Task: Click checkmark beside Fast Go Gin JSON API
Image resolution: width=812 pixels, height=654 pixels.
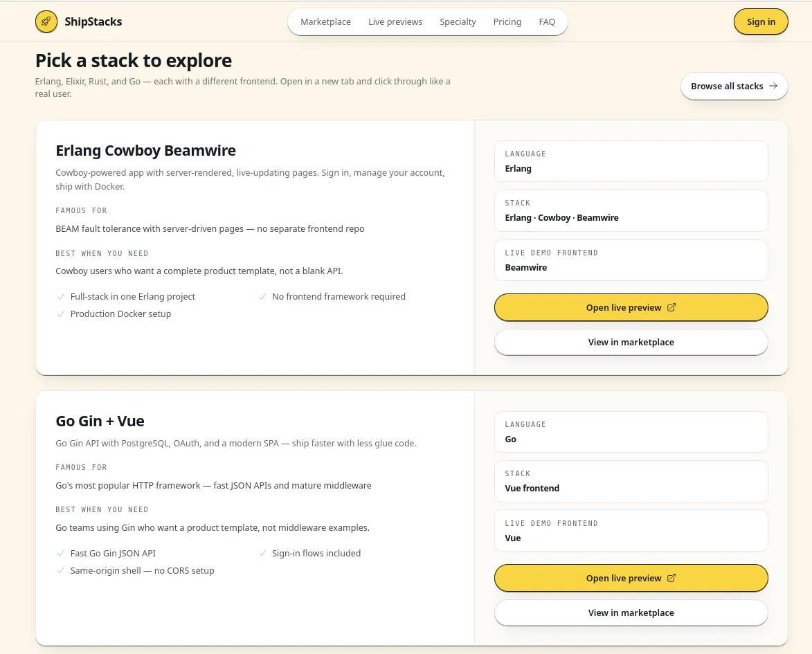Action: point(61,554)
